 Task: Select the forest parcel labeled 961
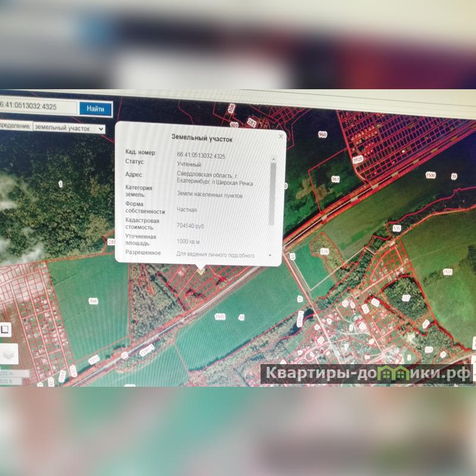tap(335, 179)
